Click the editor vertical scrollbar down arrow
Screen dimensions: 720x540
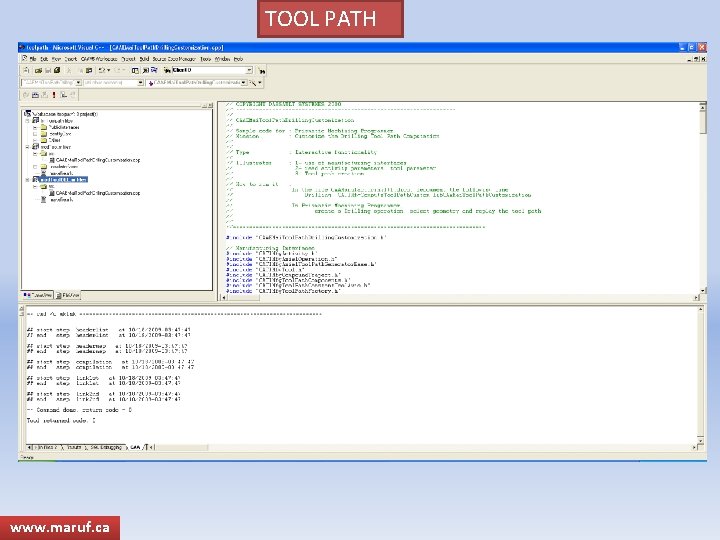pyautogui.click(x=703, y=291)
